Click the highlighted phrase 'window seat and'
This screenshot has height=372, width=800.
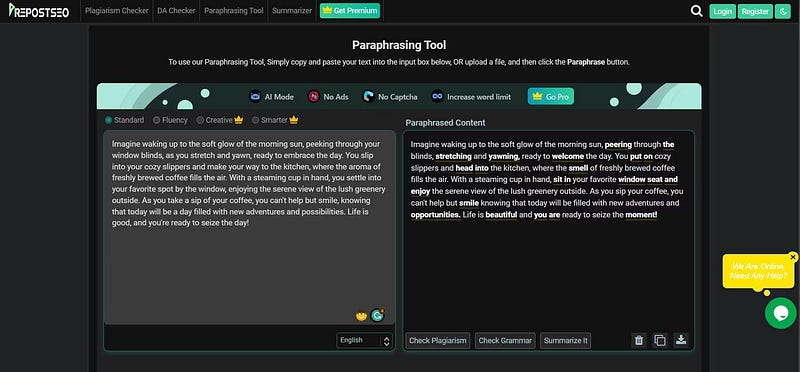coord(648,180)
